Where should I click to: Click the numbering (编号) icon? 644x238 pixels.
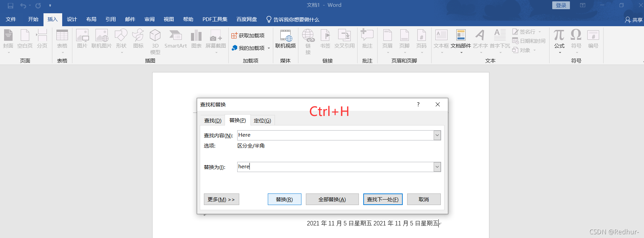pos(593,39)
